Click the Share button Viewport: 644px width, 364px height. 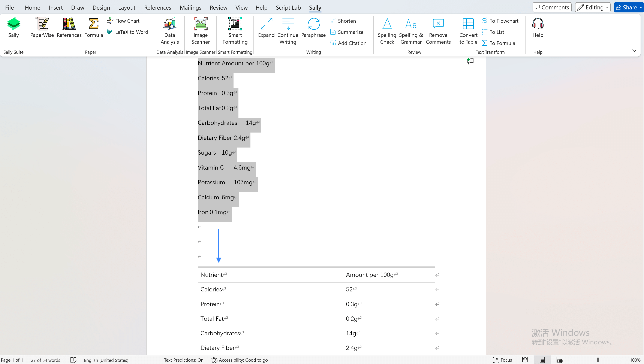626,7
